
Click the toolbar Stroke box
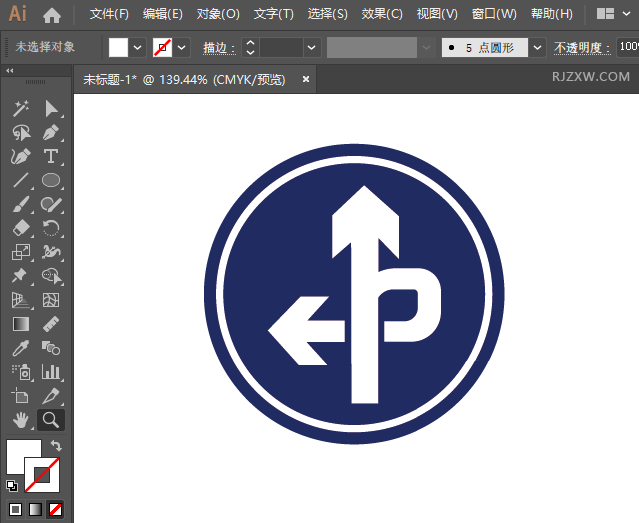42,475
